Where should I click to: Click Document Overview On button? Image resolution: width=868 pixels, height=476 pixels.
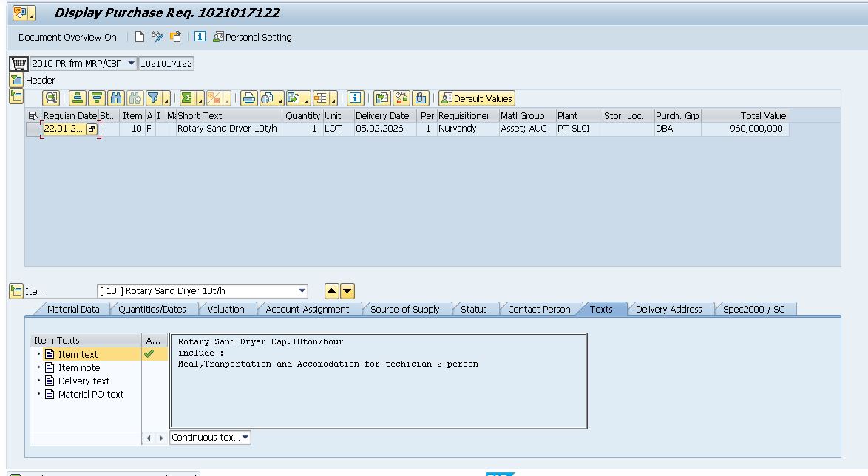click(x=67, y=37)
